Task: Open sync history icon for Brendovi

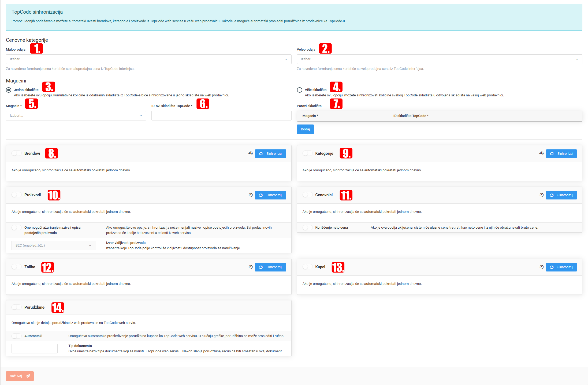Action: pyautogui.click(x=250, y=153)
